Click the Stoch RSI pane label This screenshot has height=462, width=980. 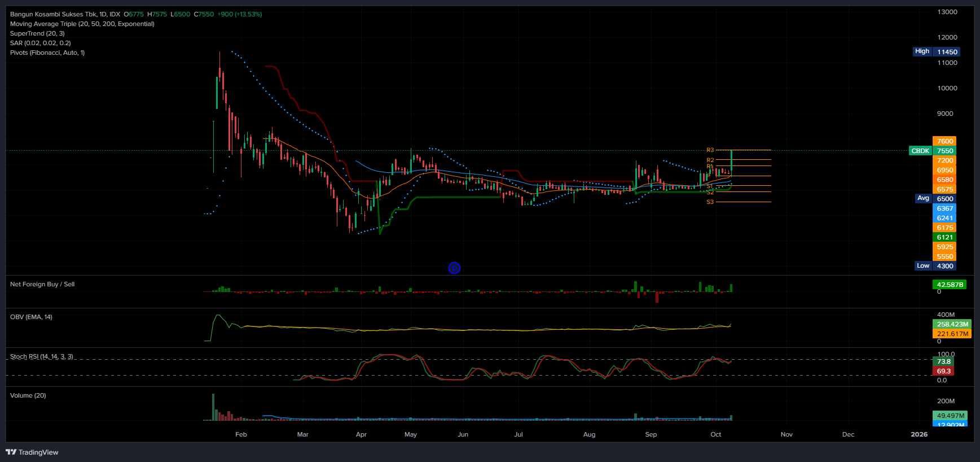[x=42, y=356]
